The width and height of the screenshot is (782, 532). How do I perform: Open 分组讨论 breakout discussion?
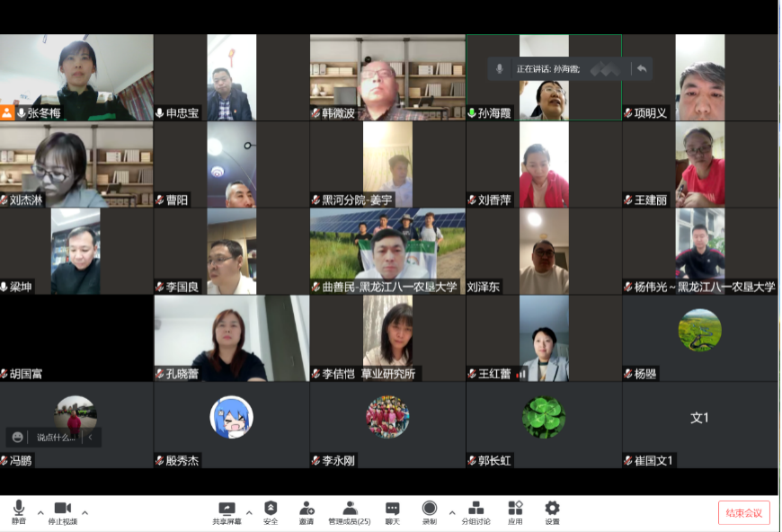pos(475,511)
